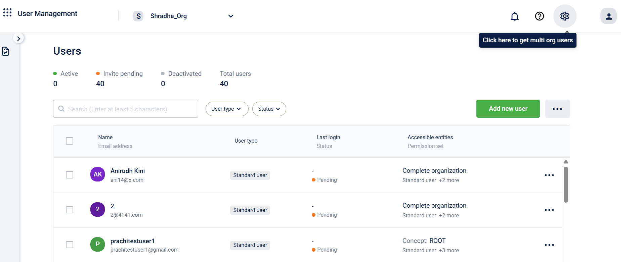Click email ani14@x.com
The width and height of the screenshot is (644, 262).
pos(127,180)
